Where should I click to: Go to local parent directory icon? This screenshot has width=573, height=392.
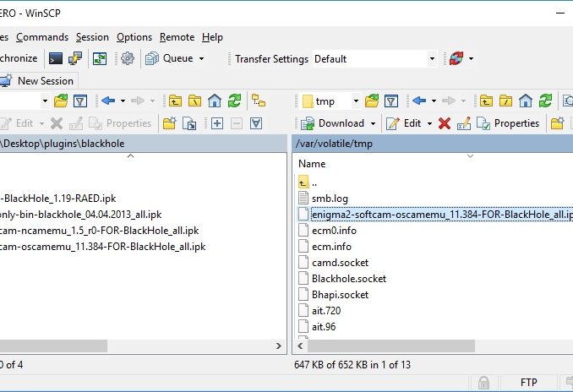pos(175,101)
